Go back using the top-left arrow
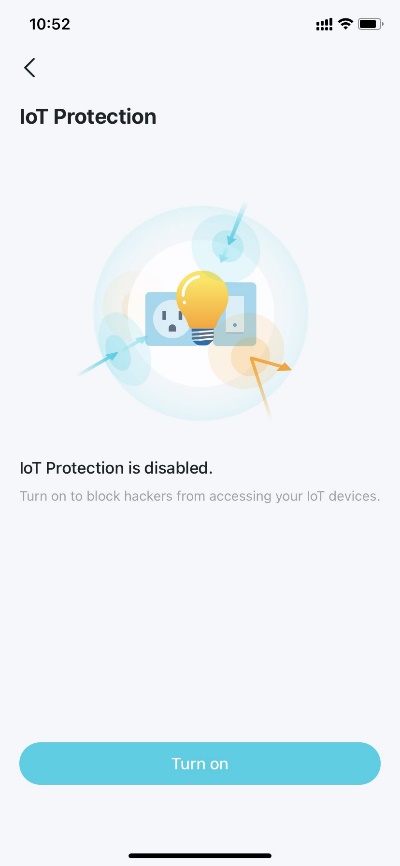Screen dimensions: 400x866 click(29, 67)
